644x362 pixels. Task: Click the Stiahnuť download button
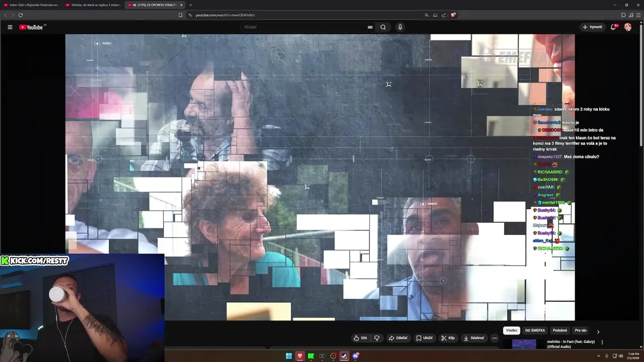point(474,338)
